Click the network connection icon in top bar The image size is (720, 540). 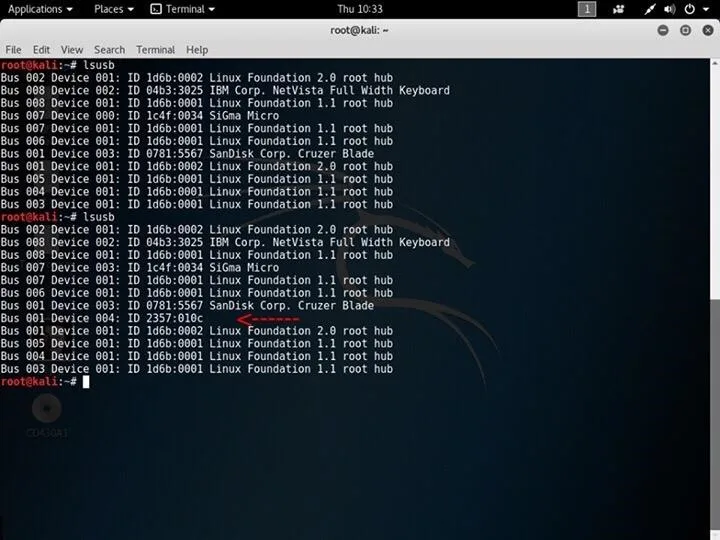click(x=649, y=9)
